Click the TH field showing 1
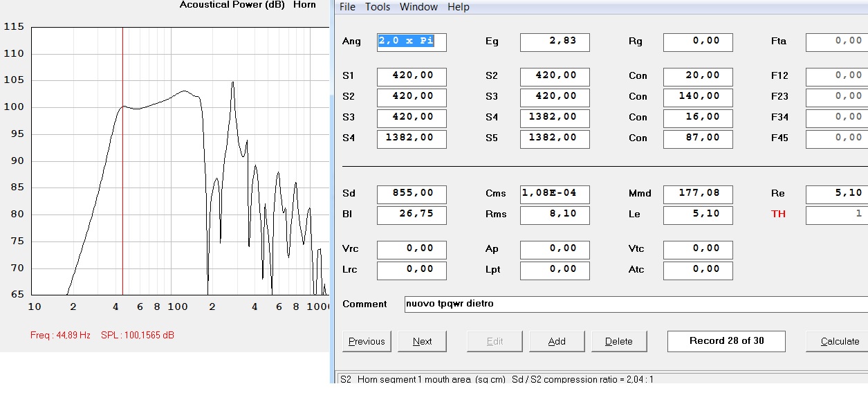The height and width of the screenshot is (393, 868). (x=837, y=214)
